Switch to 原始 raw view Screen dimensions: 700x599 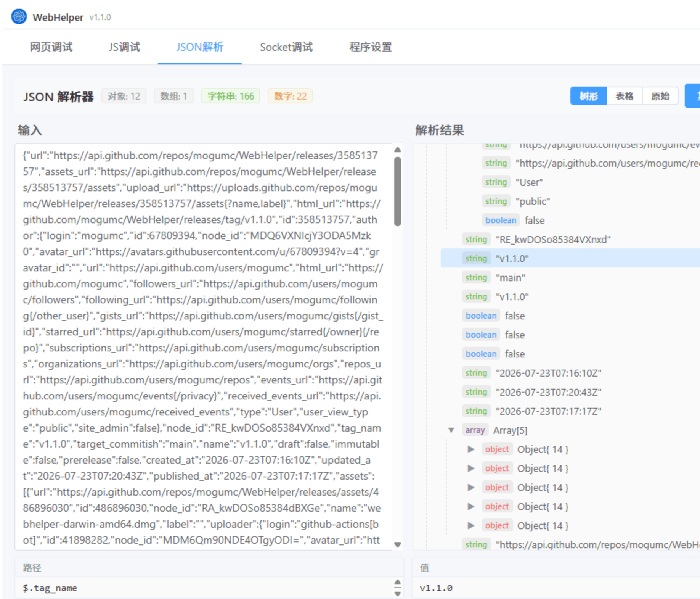[660, 96]
